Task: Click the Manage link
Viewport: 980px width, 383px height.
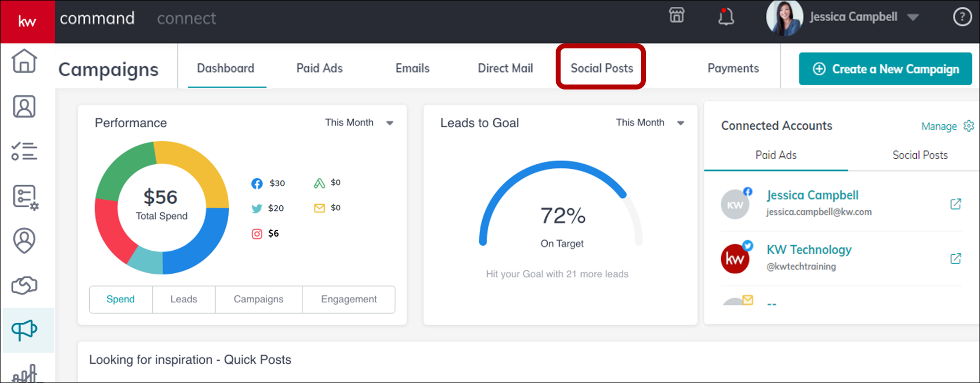Action: [939, 126]
